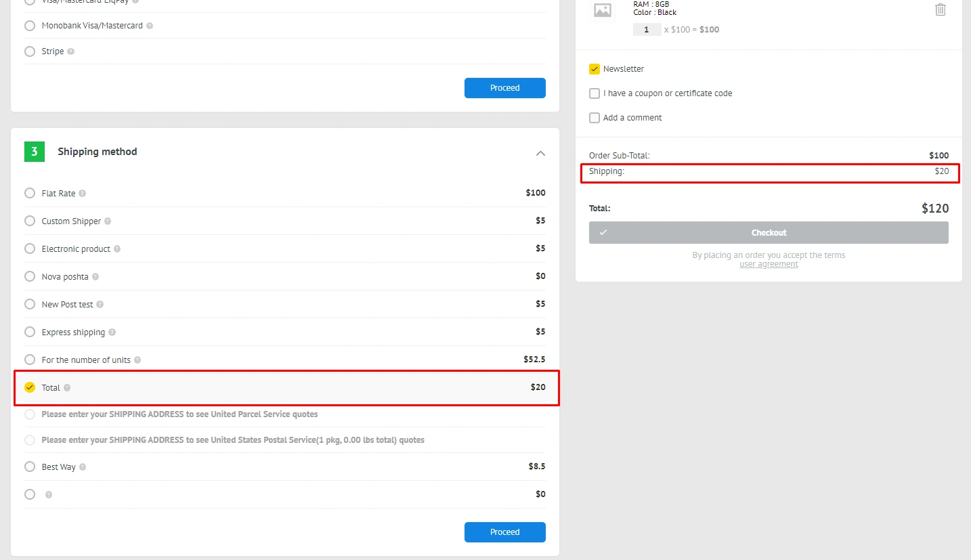971x560 pixels.
Task: Click the question icon next to Nova poshta
Action: 95,277
